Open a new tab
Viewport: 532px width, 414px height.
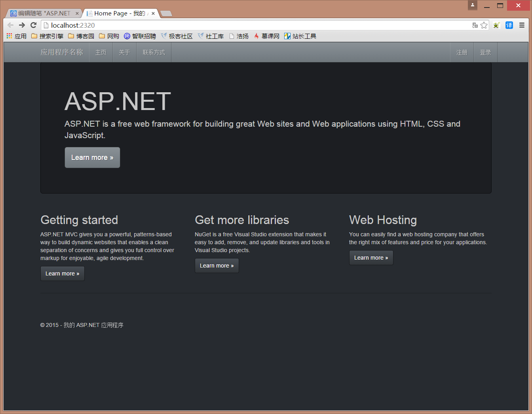point(166,13)
